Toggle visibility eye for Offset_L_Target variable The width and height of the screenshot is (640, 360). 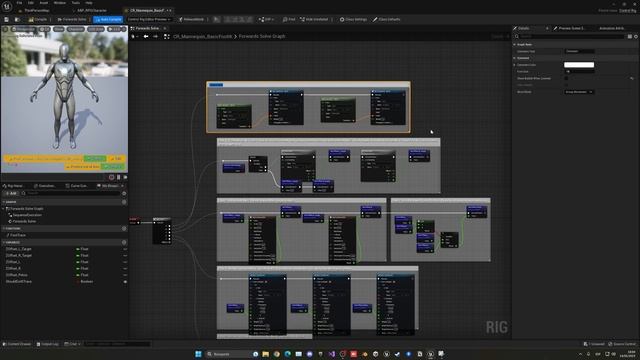tap(125, 249)
